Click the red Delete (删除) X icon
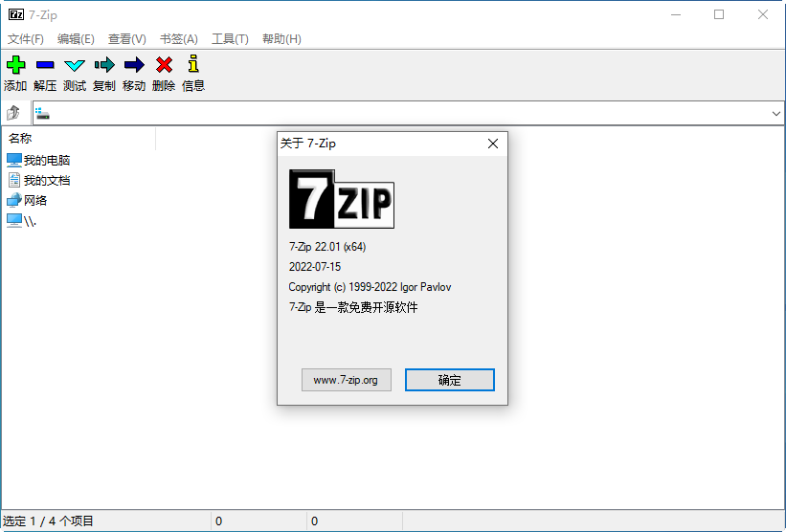 coord(164,65)
